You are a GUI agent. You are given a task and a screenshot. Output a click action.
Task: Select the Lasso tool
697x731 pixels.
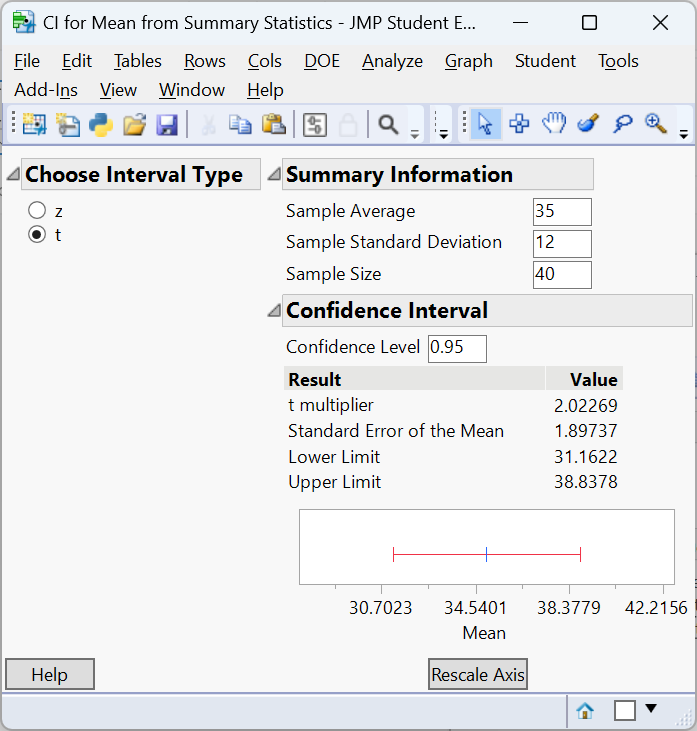(622, 124)
